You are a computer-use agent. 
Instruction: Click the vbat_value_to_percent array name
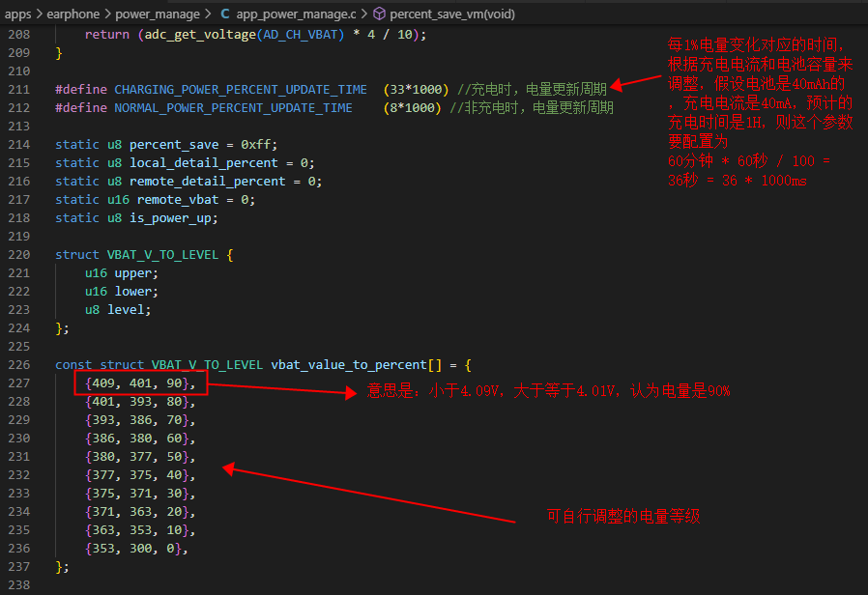pyautogui.click(x=349, y=364)
